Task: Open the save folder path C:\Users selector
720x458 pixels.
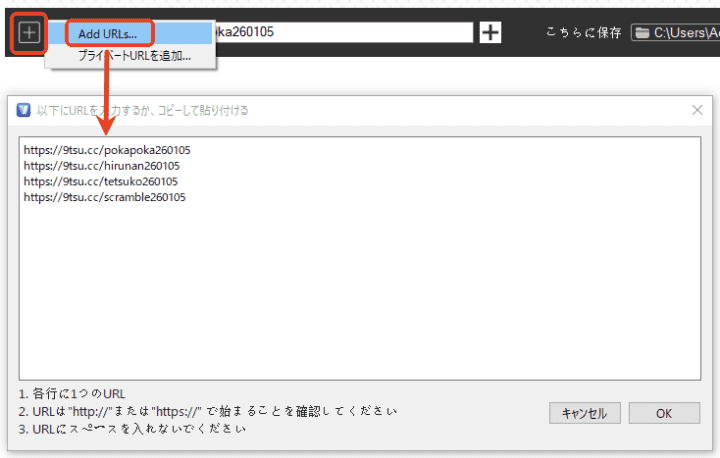Action: click(676, 33)
